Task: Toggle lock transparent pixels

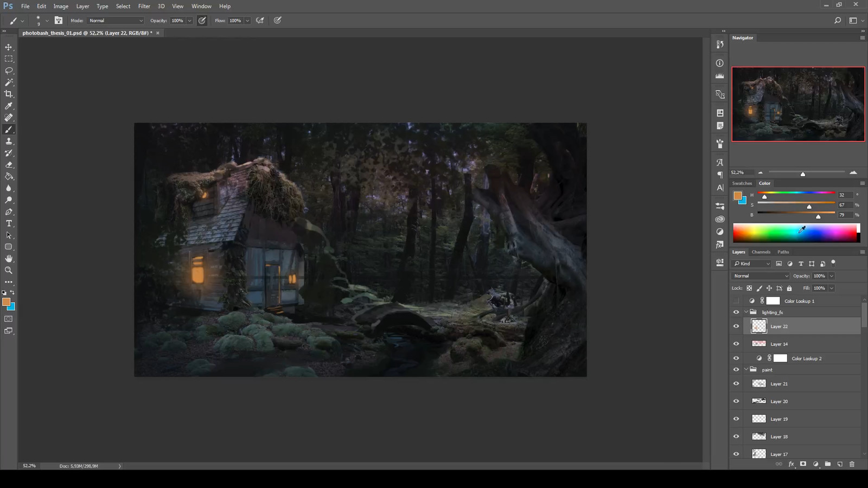Action: [749, 288]
